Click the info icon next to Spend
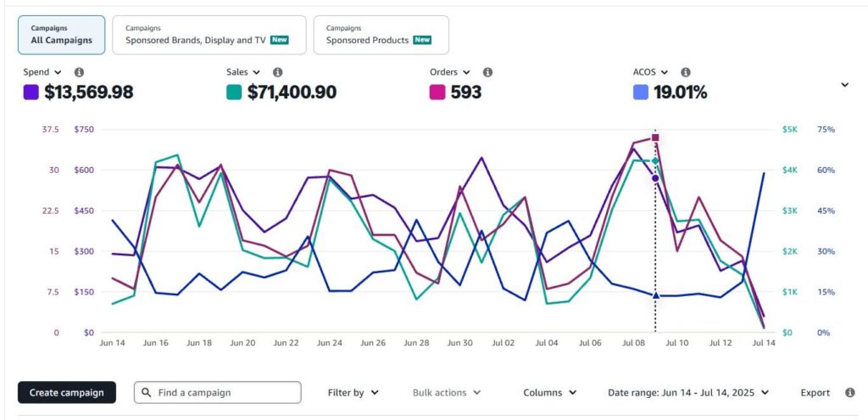 (x=79, y=73)
